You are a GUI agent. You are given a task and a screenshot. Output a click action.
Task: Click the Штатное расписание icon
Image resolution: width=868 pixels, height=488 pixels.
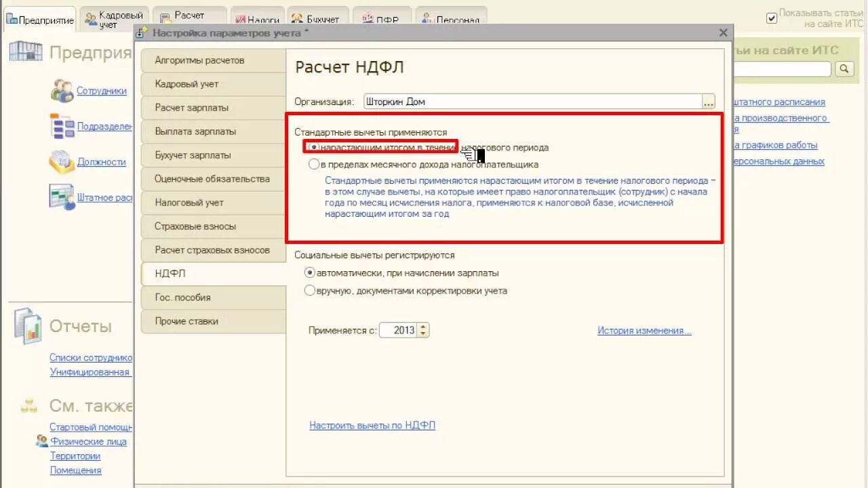click(x=62, y=197)
